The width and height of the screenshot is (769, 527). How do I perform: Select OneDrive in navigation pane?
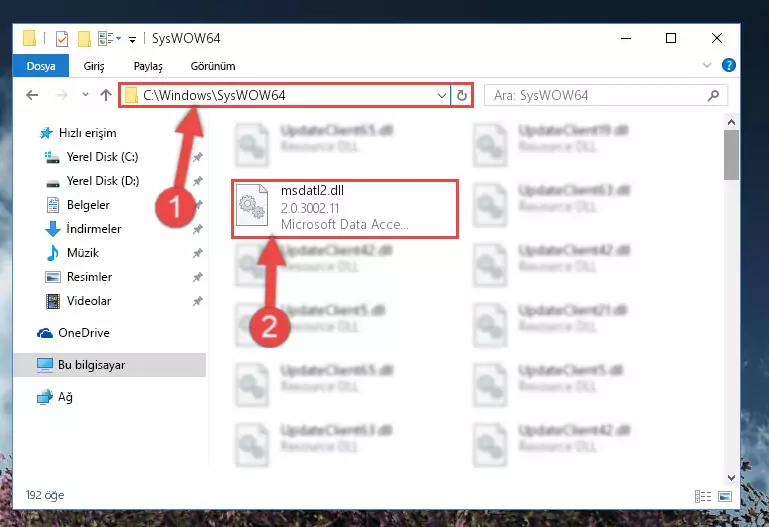click(73, 333)
